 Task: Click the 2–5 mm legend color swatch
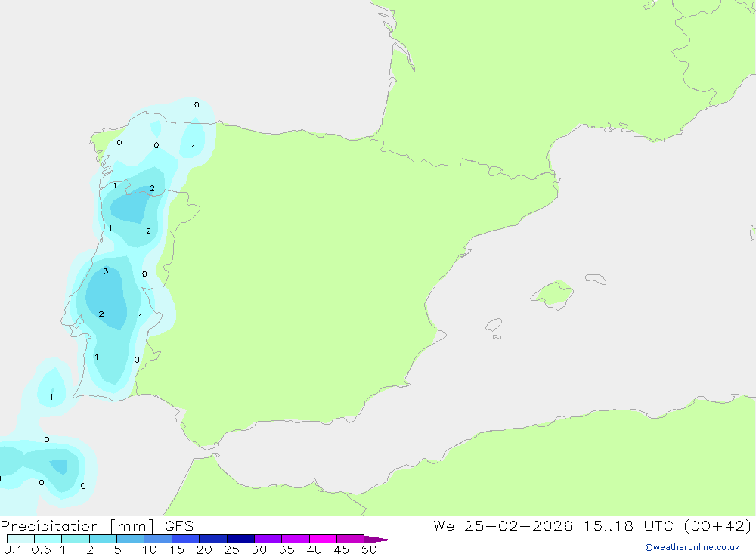103,539
